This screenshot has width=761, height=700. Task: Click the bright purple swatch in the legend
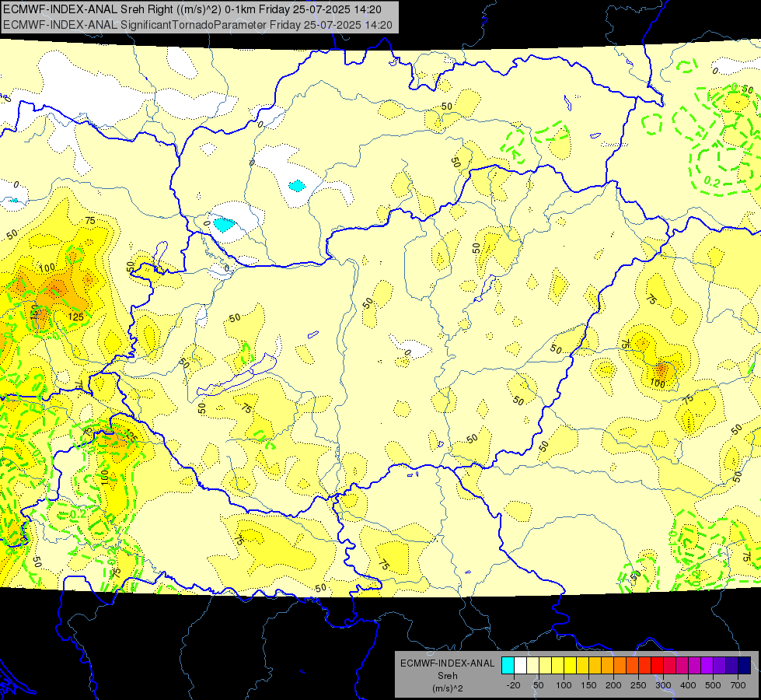coord(707,665)
